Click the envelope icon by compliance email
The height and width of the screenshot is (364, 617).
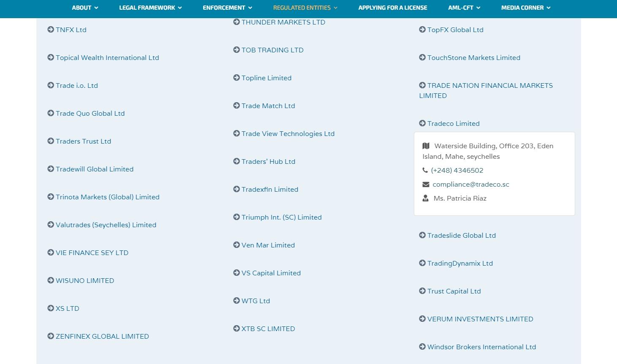click(426, 185)
